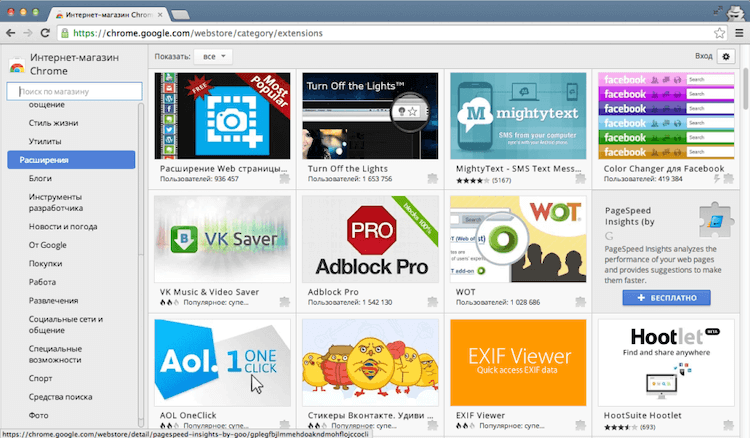Click puzzle icon on Web page screenshot extension card
Image resolution: width=750 pixels, height=438 pixels.
tap(285, 179)
